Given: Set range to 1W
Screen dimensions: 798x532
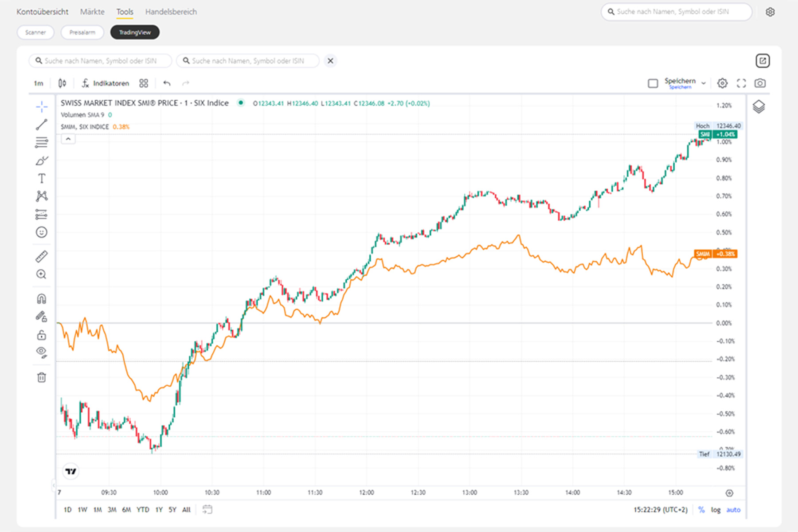Looking at the screenshot, I should coord(82,510).
